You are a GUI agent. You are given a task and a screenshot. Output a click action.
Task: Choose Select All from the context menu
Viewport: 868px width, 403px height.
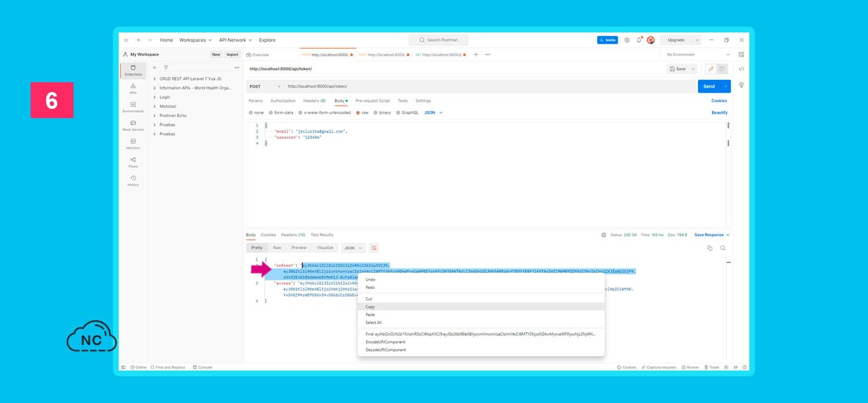481,323
